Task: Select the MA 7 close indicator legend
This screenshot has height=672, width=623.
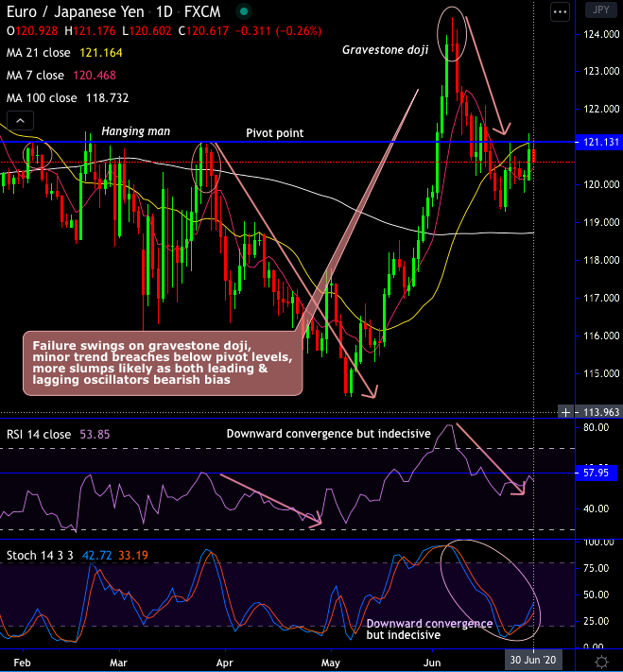Action: click(x=35, y=76)
